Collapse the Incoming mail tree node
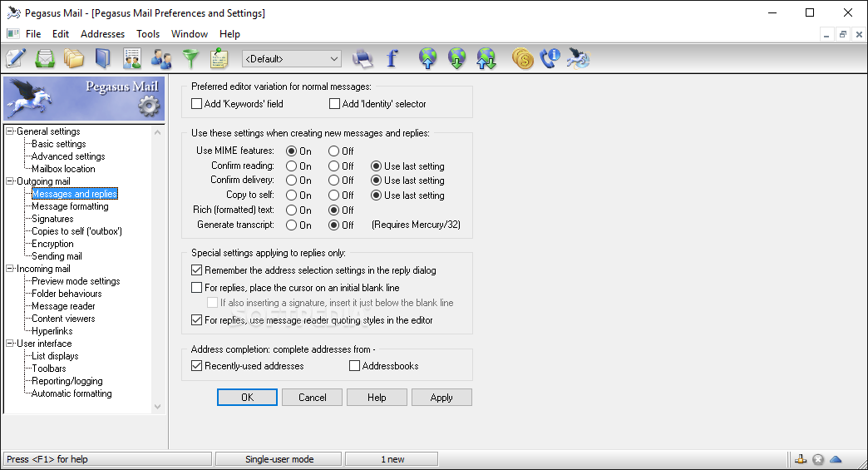This screenshot has width=868, height=470. (x=10, y=269)
